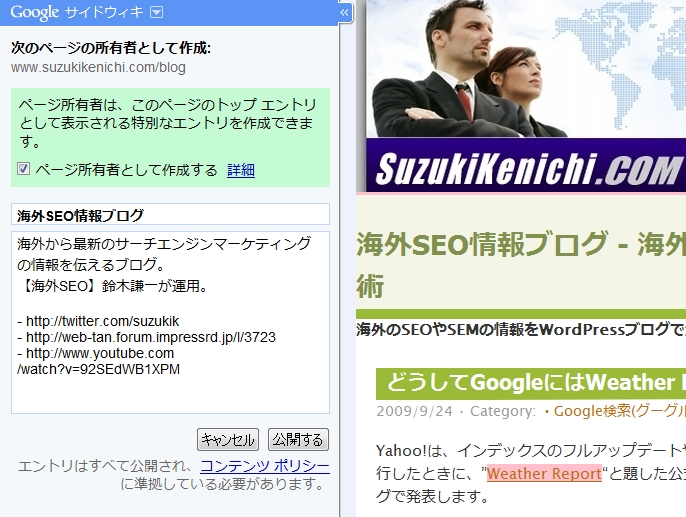Click the SuzukiKenichi.COM banner logo
Image resolution: width=686 pixels, height=517 pixels.
pos(528,168)
